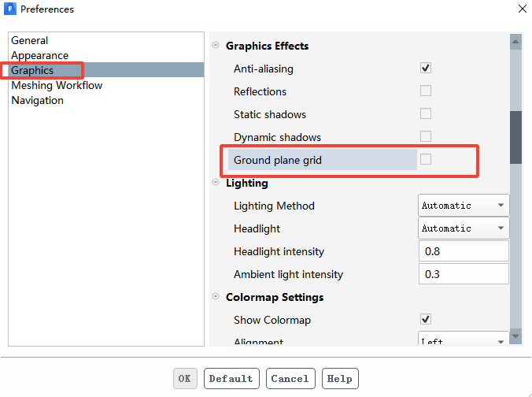
Task: Enable the Dynamic shadows checkbox
Action: [426, 136]
